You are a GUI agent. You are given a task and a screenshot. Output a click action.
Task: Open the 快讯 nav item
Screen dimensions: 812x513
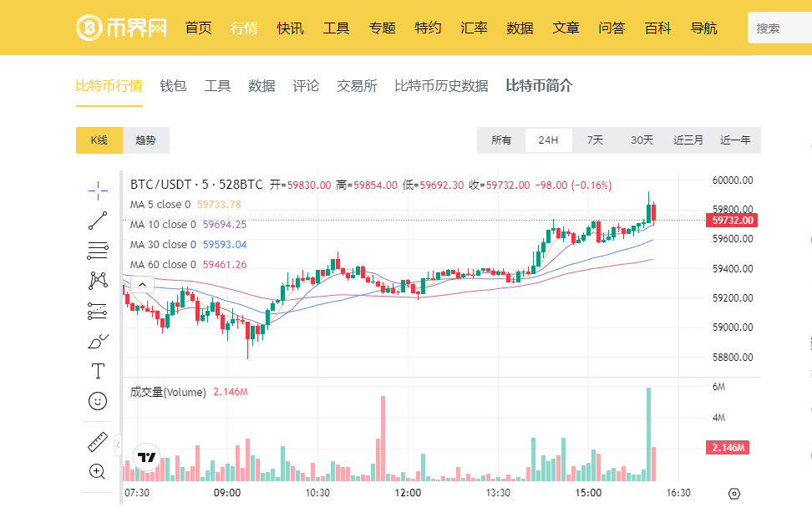point(291,28)
